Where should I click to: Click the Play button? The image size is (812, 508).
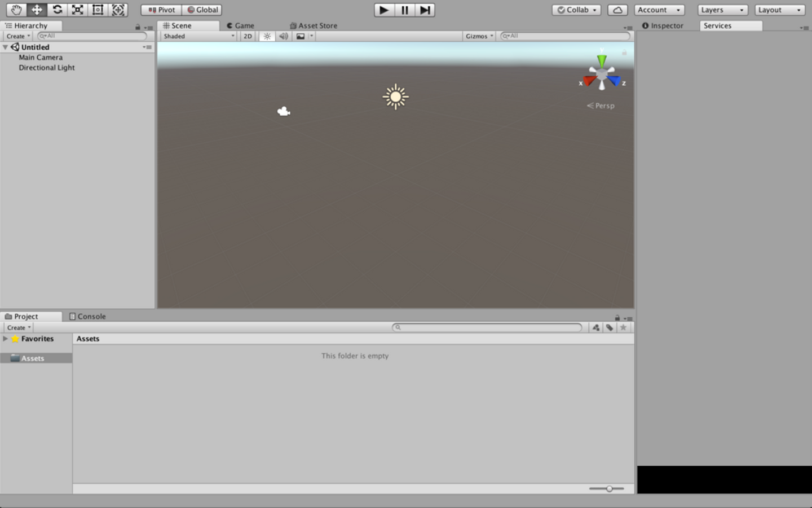coord(384,10)
